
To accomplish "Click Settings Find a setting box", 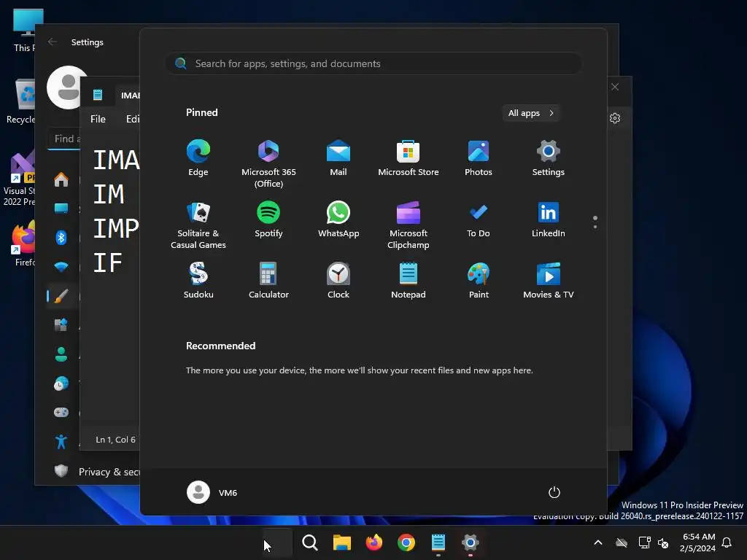I will [64, 139].
